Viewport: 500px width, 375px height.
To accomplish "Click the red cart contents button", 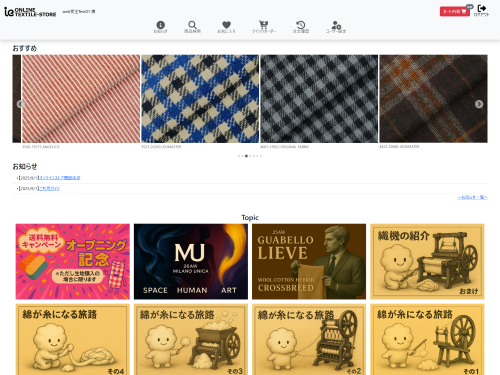I will click(455, 12).
